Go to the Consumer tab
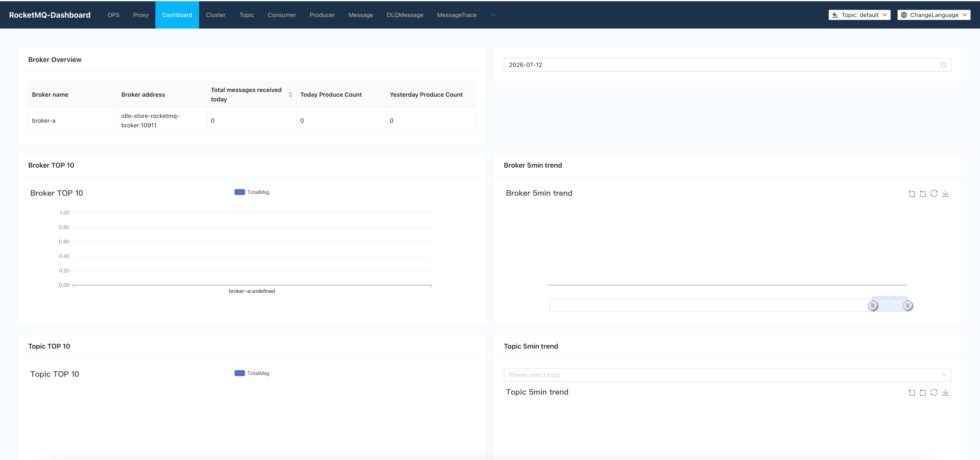The width and height of the screenshot is (980, 460). 282,15
